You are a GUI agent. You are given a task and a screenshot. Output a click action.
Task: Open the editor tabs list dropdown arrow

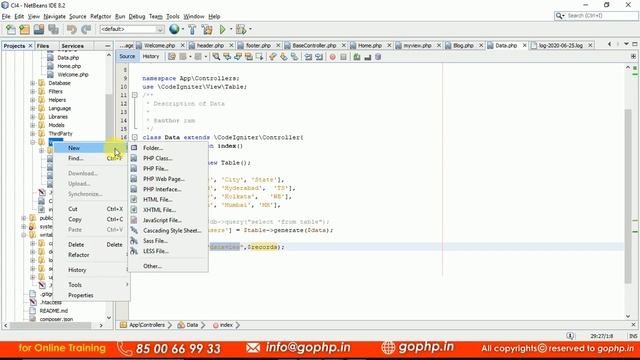tap(626, 44)
